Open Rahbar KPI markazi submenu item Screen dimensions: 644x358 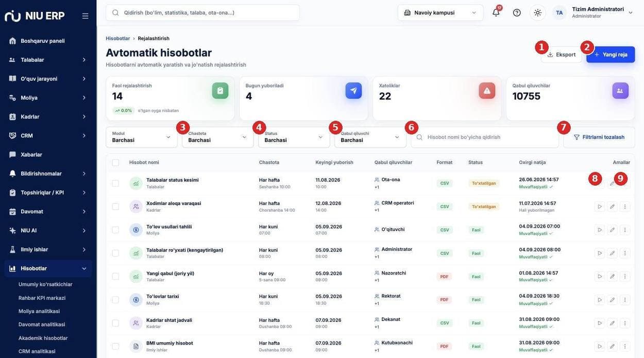point(42,298)
